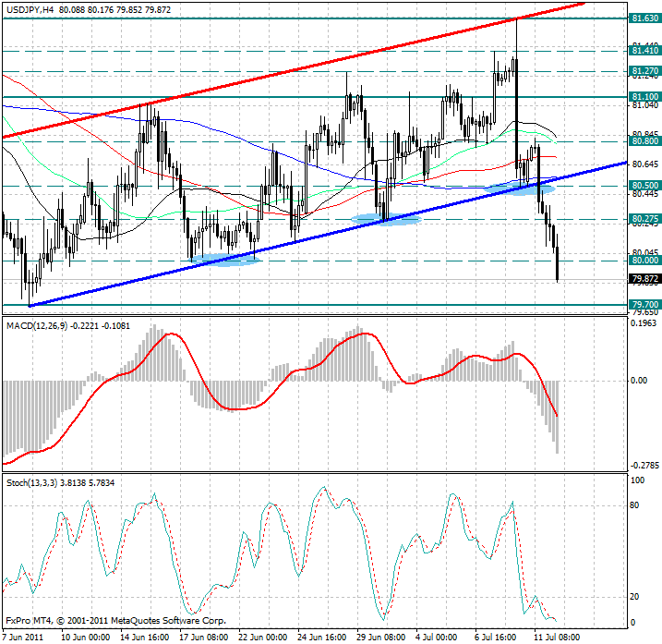Select the 80.275 price level label
Viewport: 662px width, 644px height.
pyautogui.click(x=644, y=219)
